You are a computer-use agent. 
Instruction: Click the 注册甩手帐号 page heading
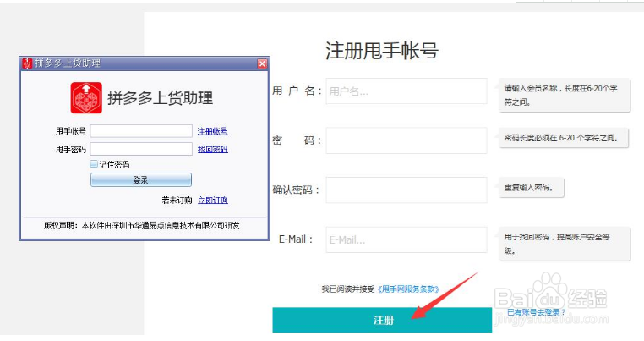tap(382, 51)
